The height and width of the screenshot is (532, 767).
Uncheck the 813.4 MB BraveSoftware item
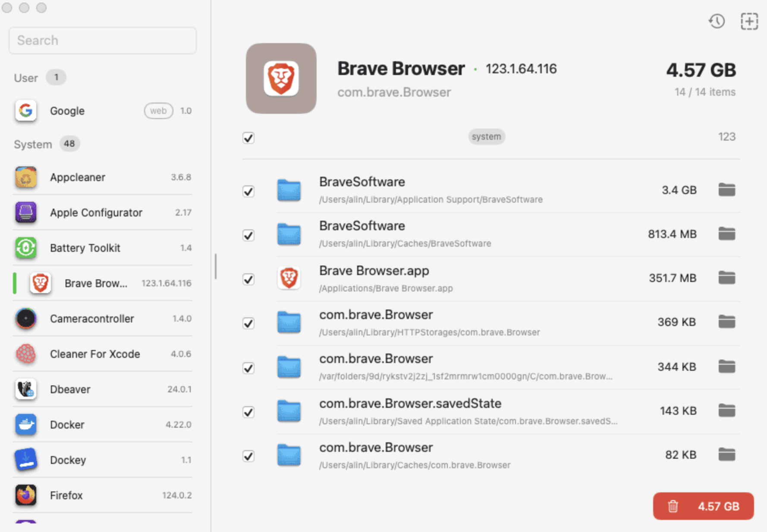[248, 235]
